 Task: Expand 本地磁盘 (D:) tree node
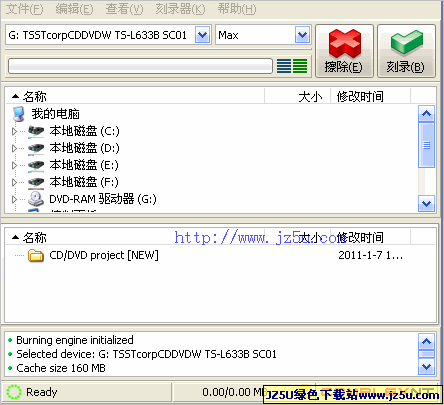tap(14, 148)
